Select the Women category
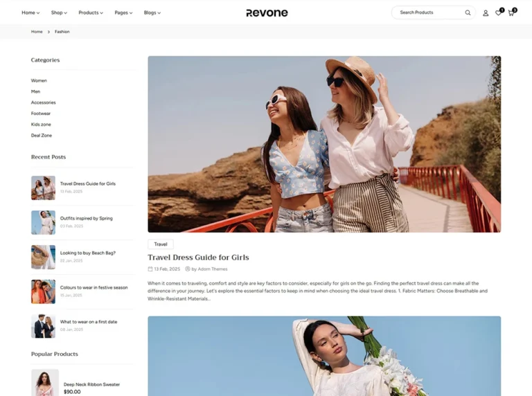Image resolution: width=532 pixels, height=396 pixels. pos(39,81)
